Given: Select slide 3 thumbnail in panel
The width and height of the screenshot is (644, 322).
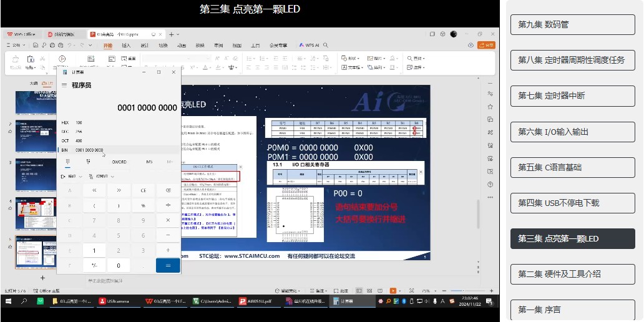Looking at the screenshot, I should pos(36,175).
